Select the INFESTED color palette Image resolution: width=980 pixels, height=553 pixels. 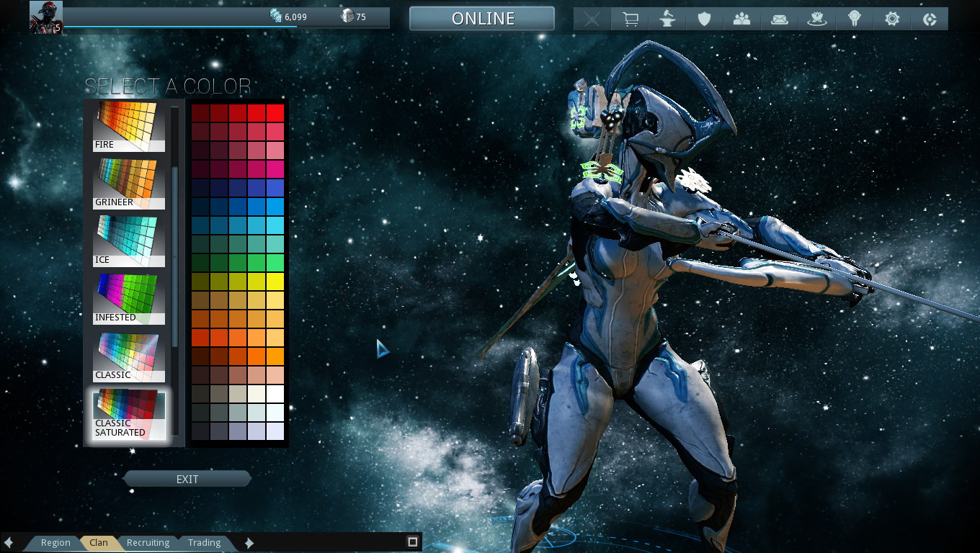tap(129, 299)
